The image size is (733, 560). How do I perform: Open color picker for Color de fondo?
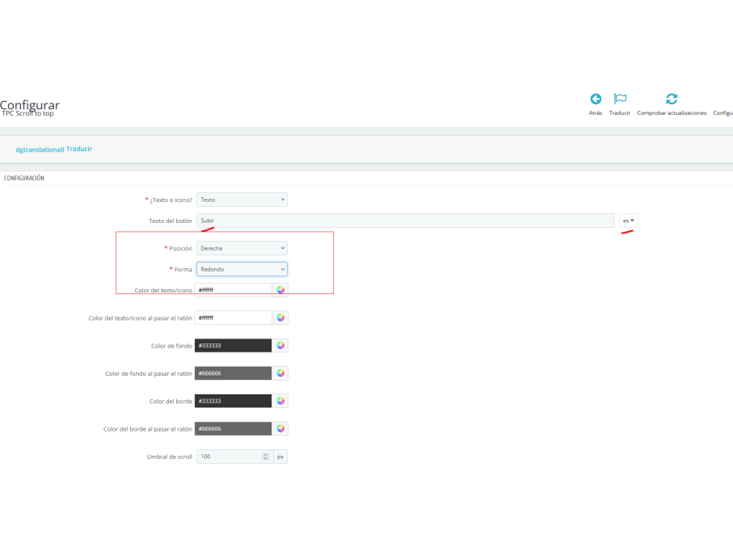(280, 345)
